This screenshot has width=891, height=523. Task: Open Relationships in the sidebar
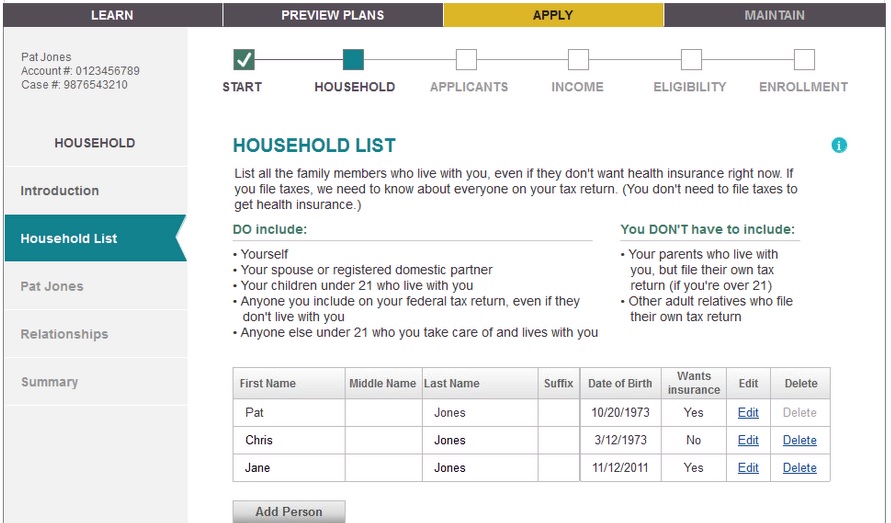[95, 334]
